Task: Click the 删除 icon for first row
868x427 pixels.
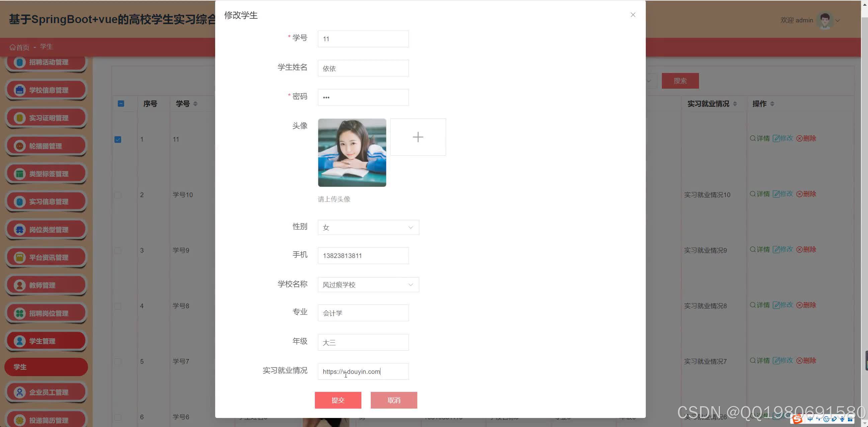Action: click(x=799, y=139)
